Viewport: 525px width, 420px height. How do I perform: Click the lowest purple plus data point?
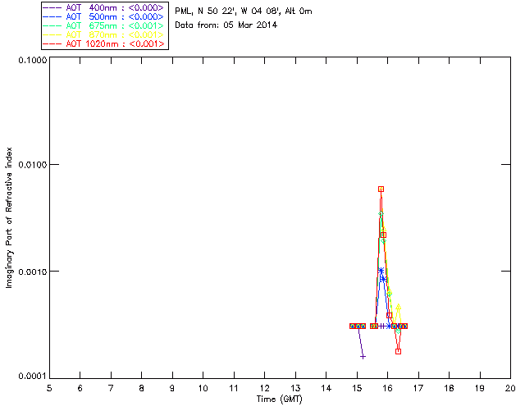click(x=363, y=357)
